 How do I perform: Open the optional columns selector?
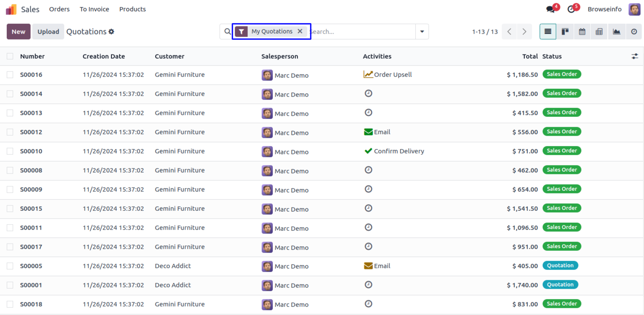(635, 56)
